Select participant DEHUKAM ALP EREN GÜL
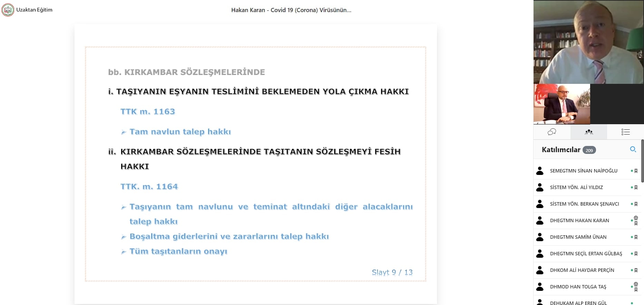The image size is (644, 305). tap(587, 301)
